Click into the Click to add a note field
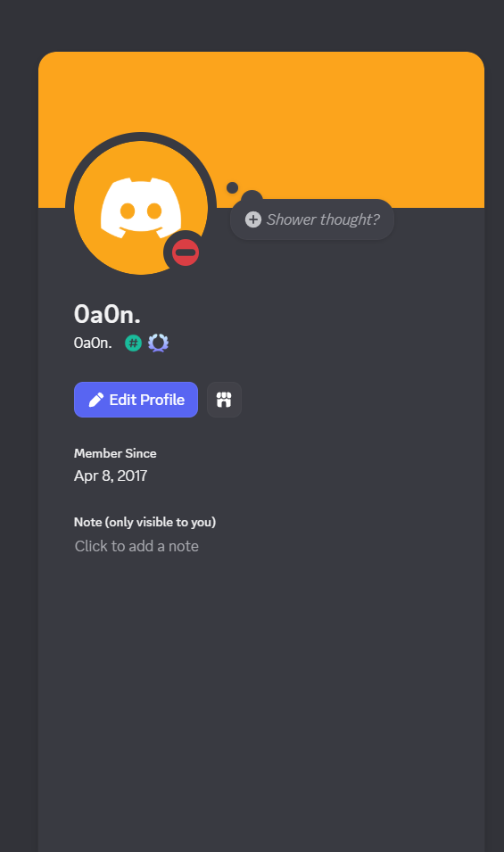This screenshot has height=852, width=504. [136, 546]
